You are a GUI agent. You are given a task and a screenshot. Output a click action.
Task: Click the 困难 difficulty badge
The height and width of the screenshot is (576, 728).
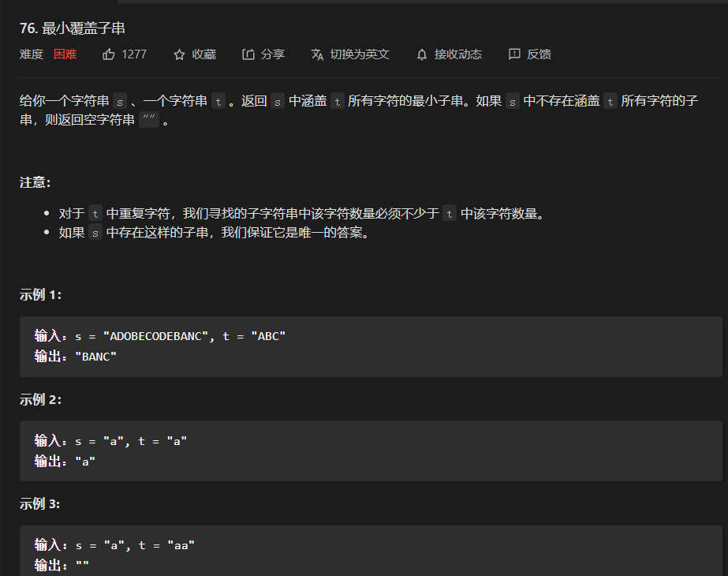tap(65, 54)
